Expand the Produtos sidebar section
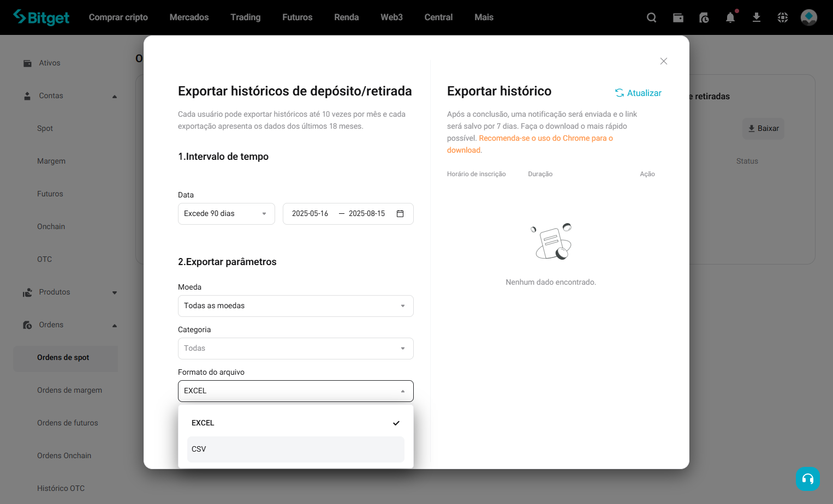This screenshot has width=833, height=504. click(115, 293)
